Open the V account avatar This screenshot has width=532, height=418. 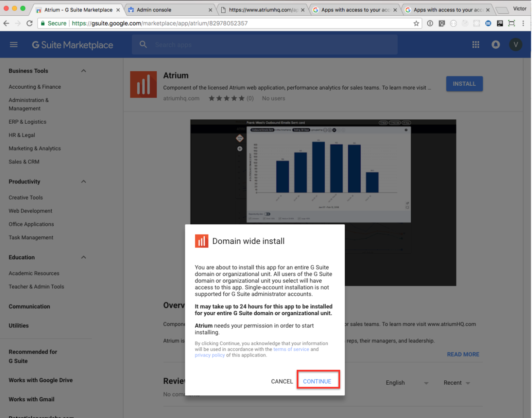pos(516,44)
